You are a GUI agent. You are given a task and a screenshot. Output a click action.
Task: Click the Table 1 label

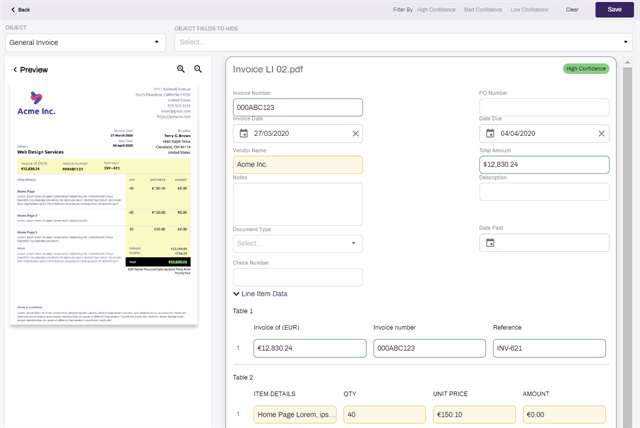[x=243, y=311]
